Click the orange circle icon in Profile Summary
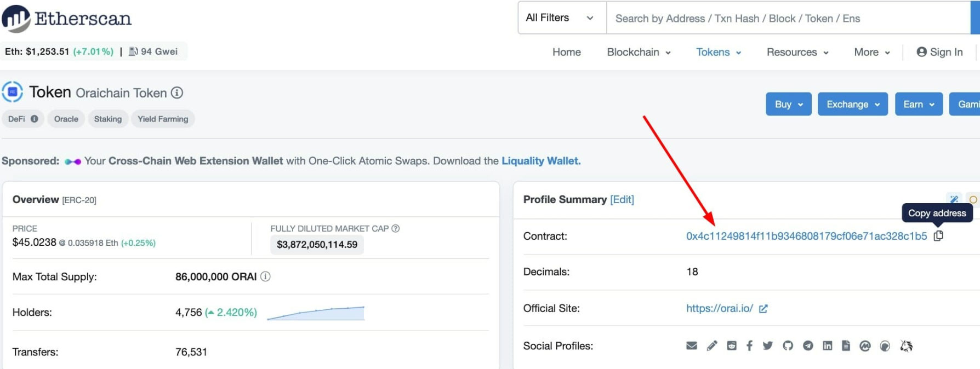This screenshot has width=980, height=369. (x=973, y=199)
